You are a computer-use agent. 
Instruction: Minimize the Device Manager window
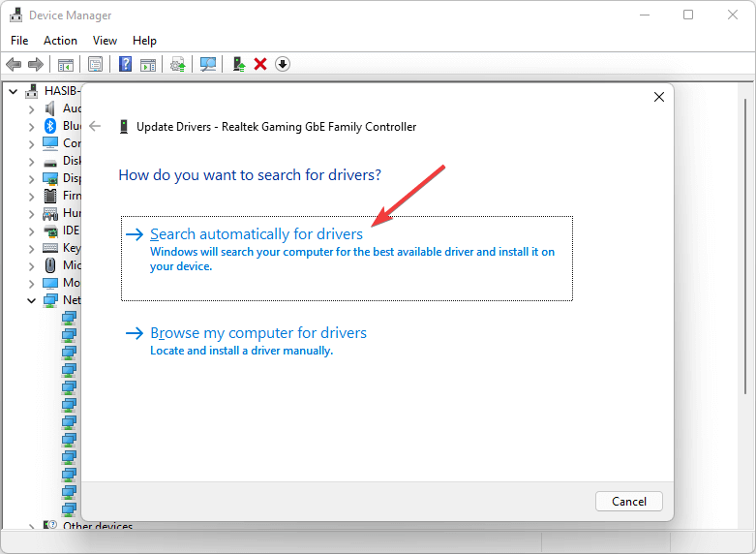pyautogui.click(x=645, y=15)
